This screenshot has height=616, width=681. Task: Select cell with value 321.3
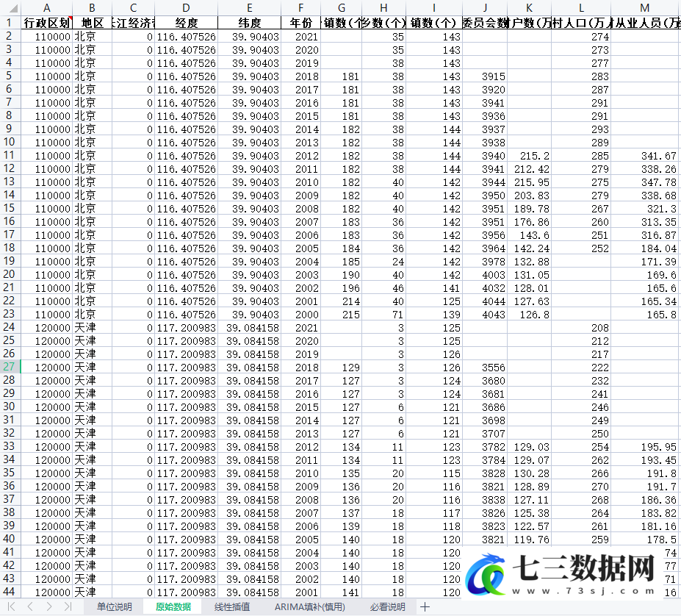click(645, 209)
